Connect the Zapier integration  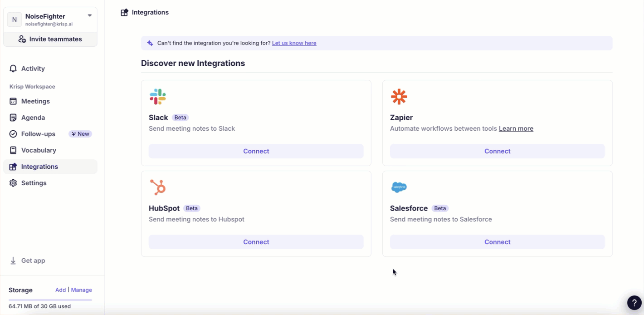(497, 151)
